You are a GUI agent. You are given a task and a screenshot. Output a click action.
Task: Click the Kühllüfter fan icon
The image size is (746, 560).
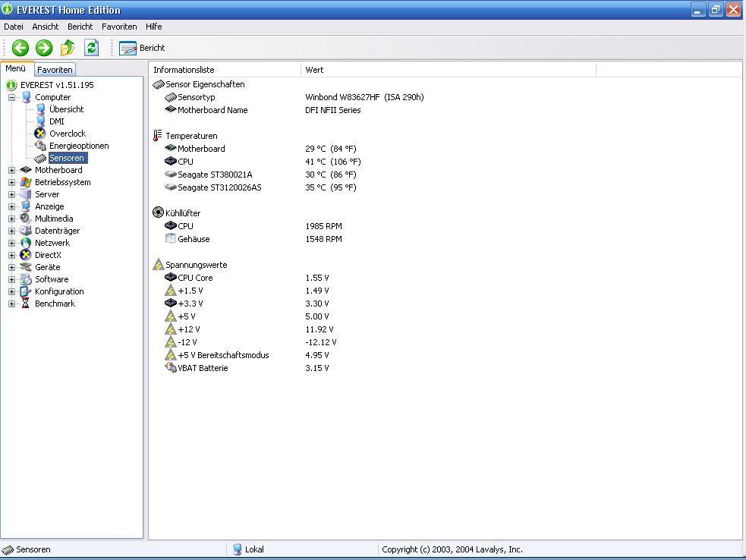pos(158,212)
